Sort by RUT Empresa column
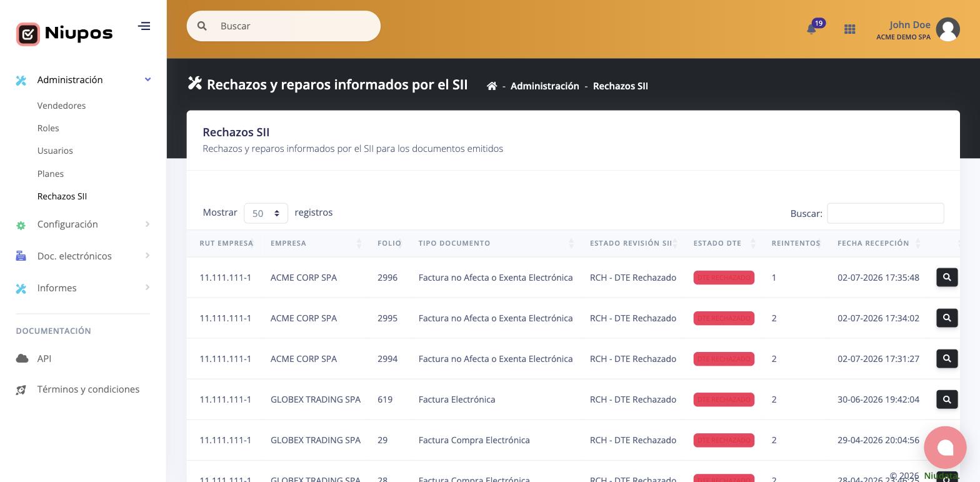980x482 pixels. click(x=226, y=243)
